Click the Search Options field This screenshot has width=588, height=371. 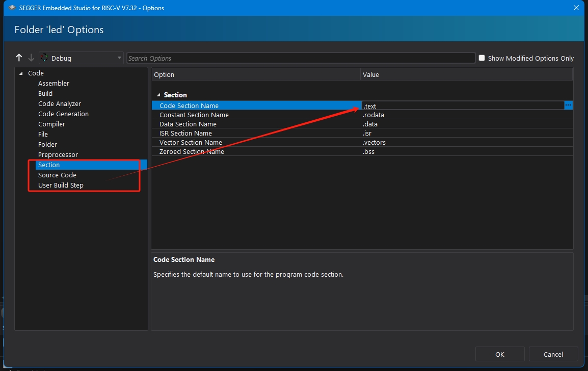(301, 58)
